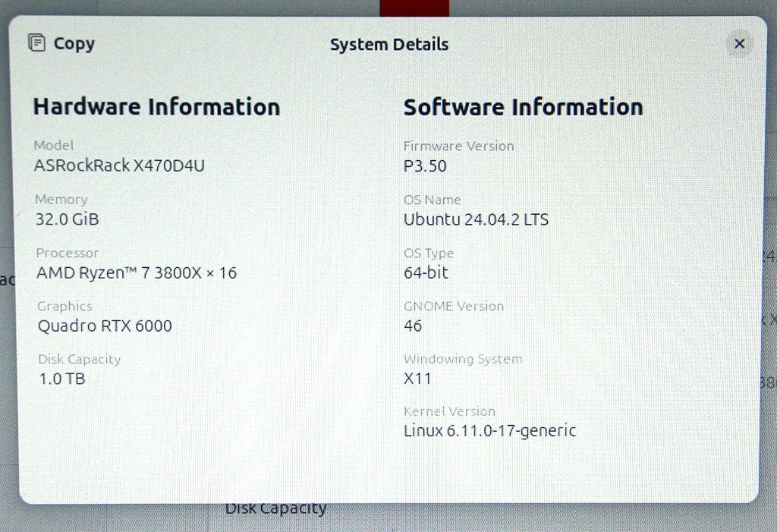Click the Copy button label
Viewport: 777px width, 532px height.
(x=74, y=43)
